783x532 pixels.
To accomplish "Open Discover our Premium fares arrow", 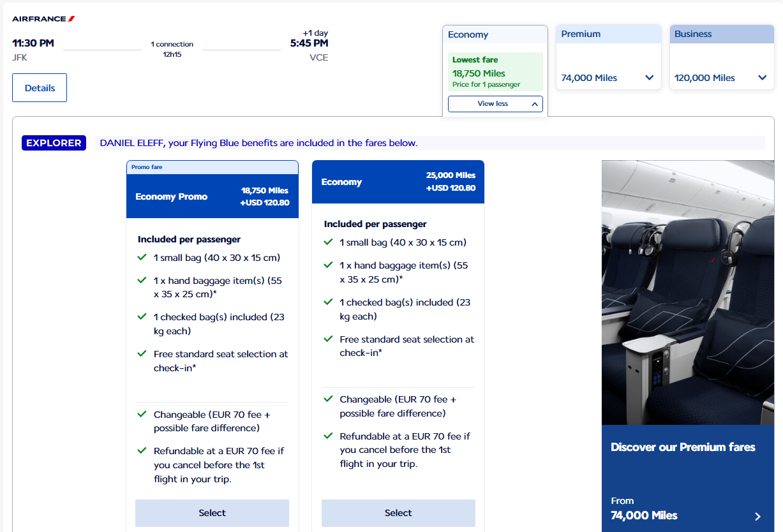I will click(x=757, y=516).
